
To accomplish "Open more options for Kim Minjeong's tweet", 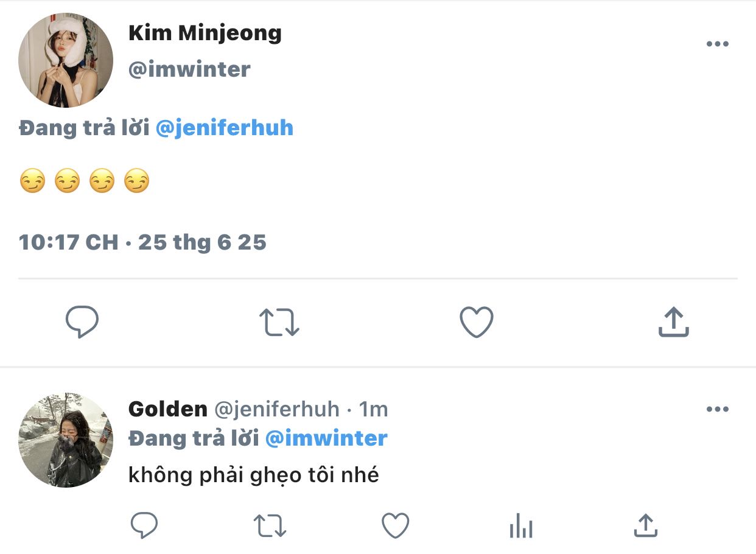I will point(717,44).
